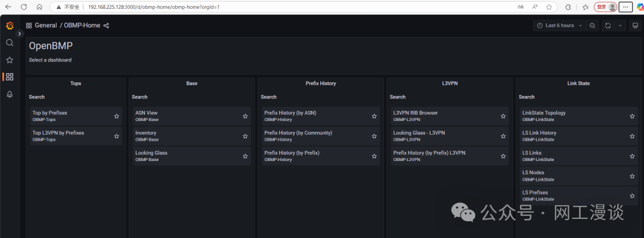Screen dimensions: 644x238
Task: Open the Last 6 hours time picker
Action: coord(559,26)
